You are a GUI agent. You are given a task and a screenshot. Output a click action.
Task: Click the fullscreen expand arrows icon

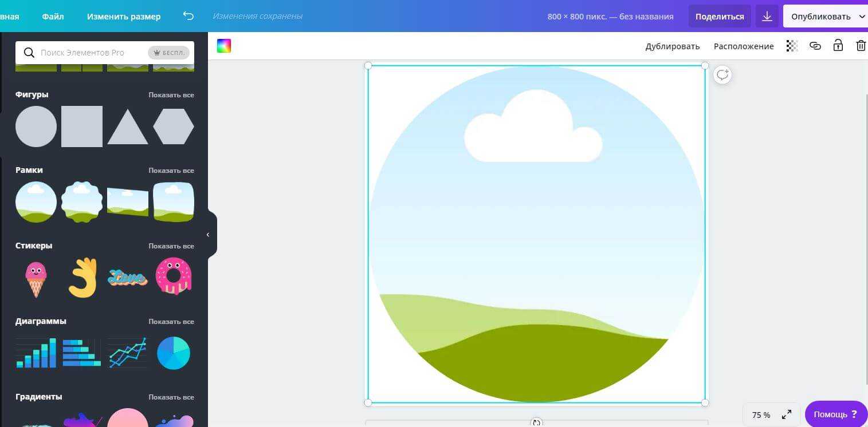tap(787, 414)
